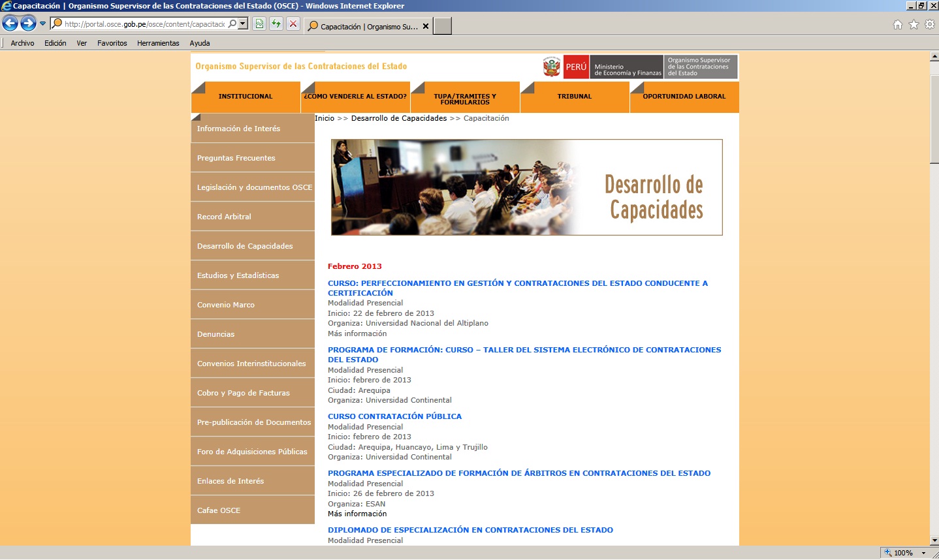Open Convenios Interinstitucionales sidebar item
This screenshot has width=939, height=560.
(253, 364)
